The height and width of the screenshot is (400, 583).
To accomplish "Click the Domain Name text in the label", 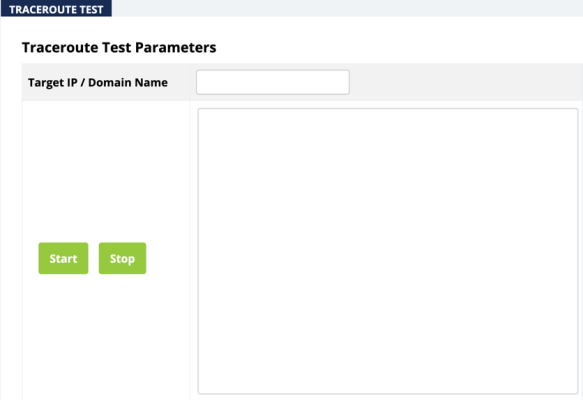I will [128, 83].
